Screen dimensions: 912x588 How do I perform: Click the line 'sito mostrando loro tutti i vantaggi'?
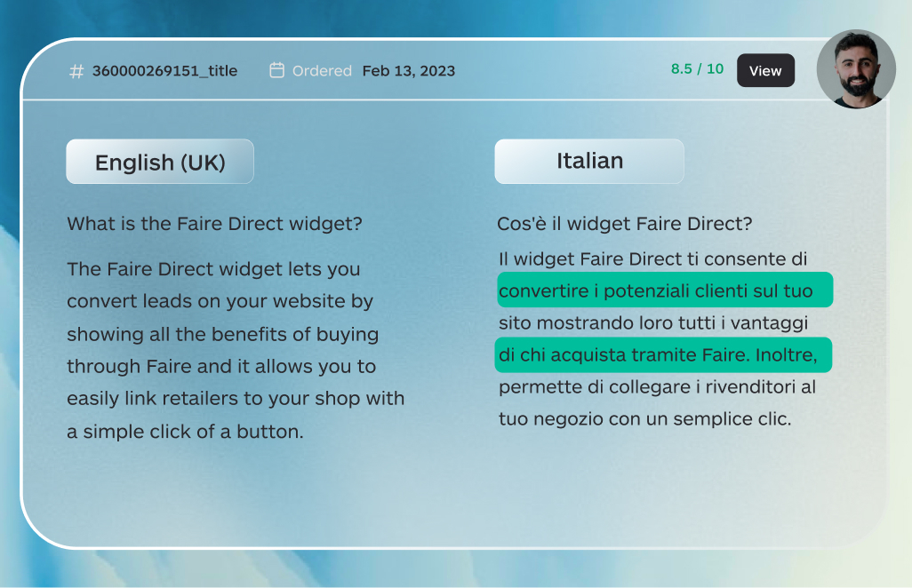[652, 323]
